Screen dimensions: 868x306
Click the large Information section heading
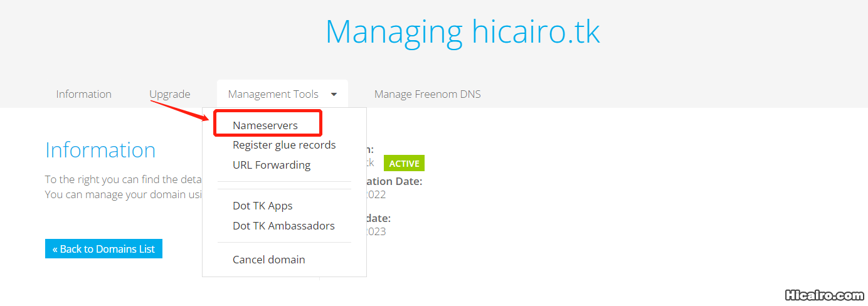100,150
